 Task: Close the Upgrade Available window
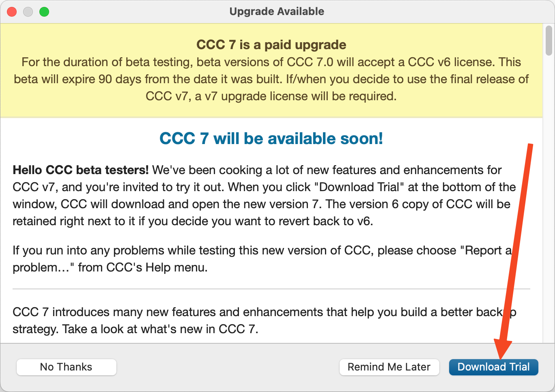pyautogui.click(x=12, y=12)
